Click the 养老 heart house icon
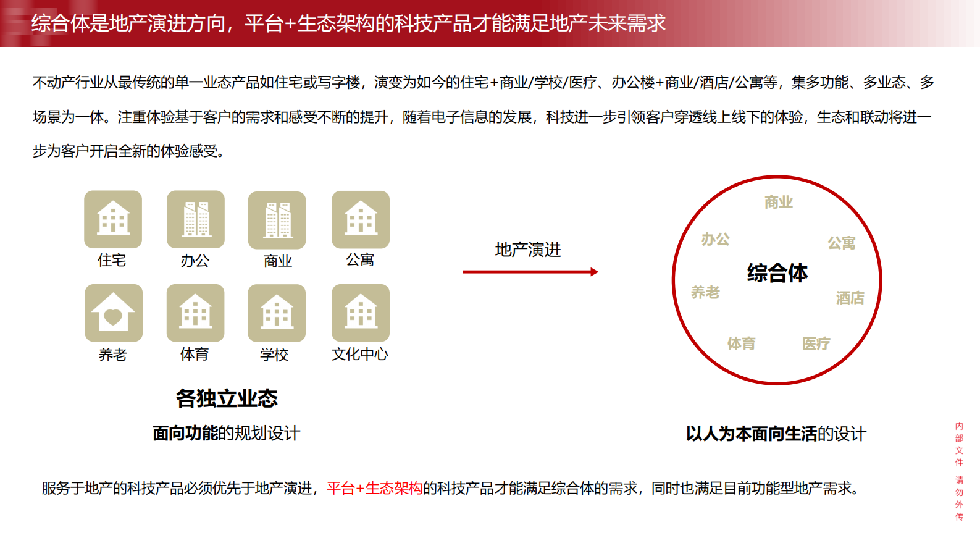980x551 pixels. [114, 313]
